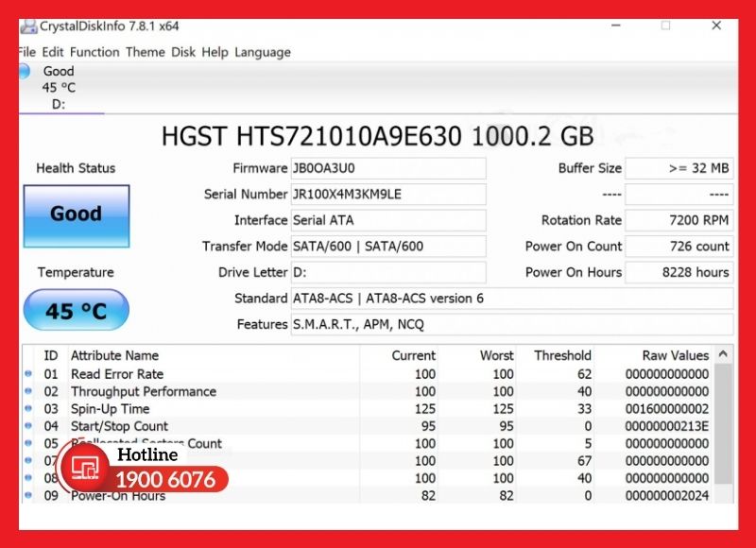Click raw value 0000000213E

pos(667,426)
